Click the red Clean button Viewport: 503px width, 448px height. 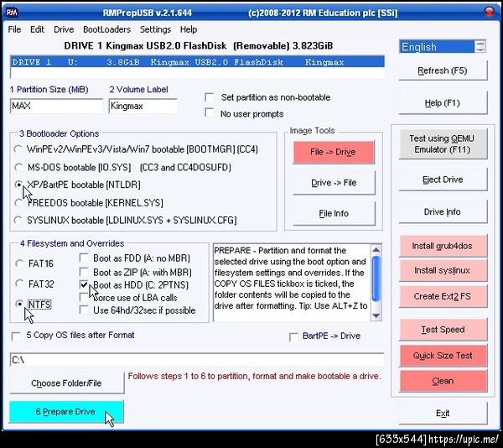click(443, 381)
